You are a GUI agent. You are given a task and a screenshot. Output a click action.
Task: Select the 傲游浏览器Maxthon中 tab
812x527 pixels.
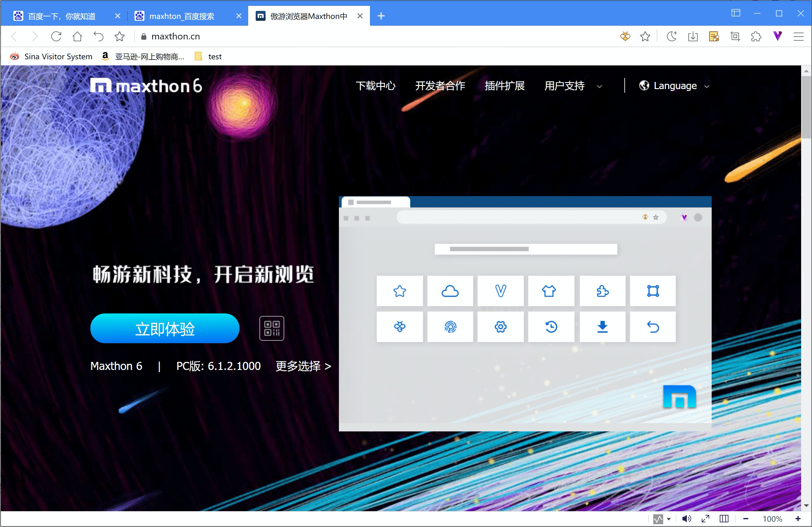pyautogui.click(x=308, y=16)
